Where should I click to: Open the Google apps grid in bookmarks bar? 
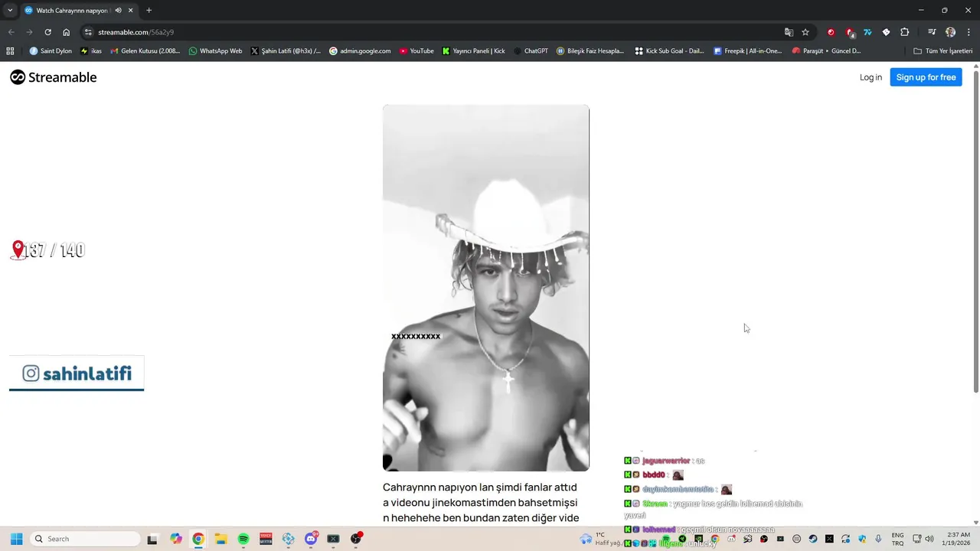[10, 51]
